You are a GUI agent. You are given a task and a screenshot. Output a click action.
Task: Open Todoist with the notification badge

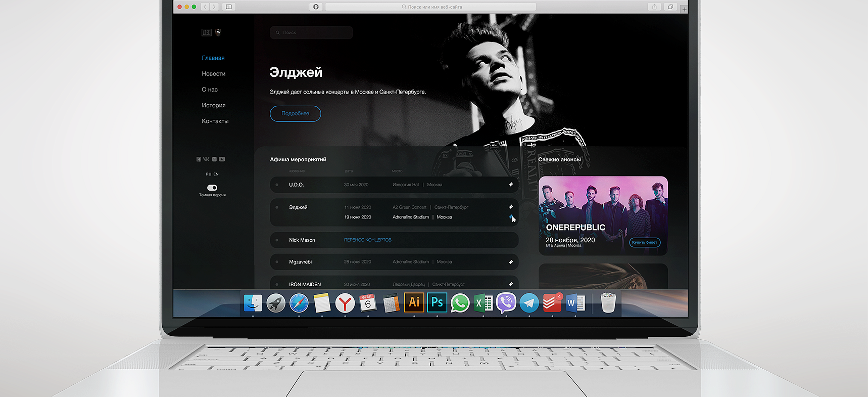(x=552, y=303)
